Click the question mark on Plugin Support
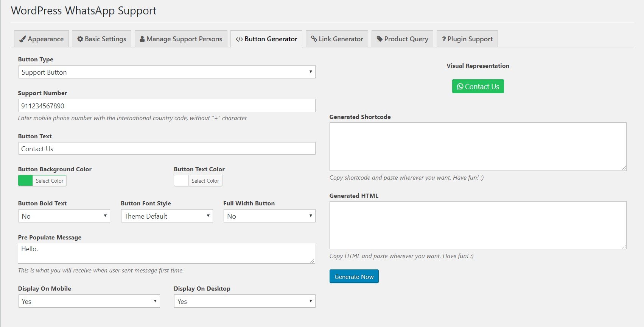The image size is (644, 327). pos(444,39)
